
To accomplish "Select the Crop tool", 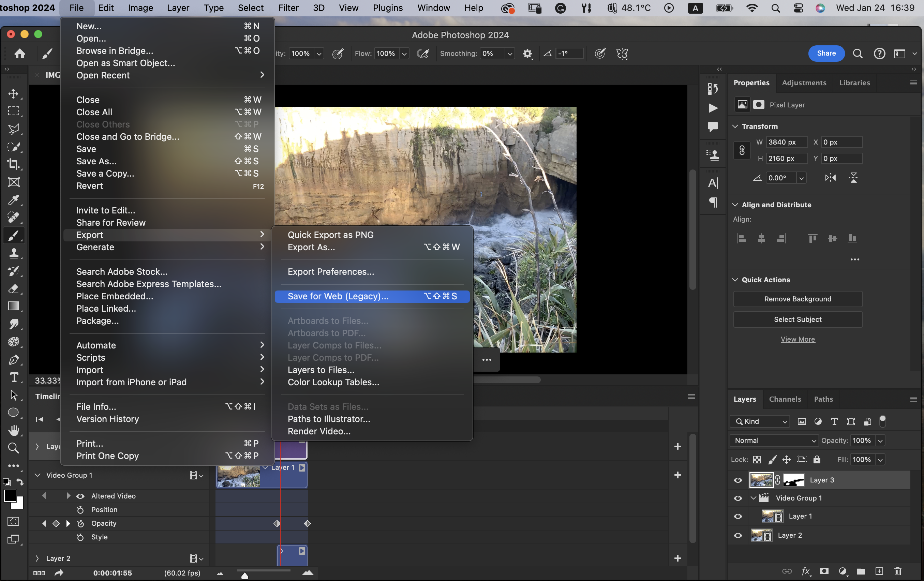I will point(13,164).
